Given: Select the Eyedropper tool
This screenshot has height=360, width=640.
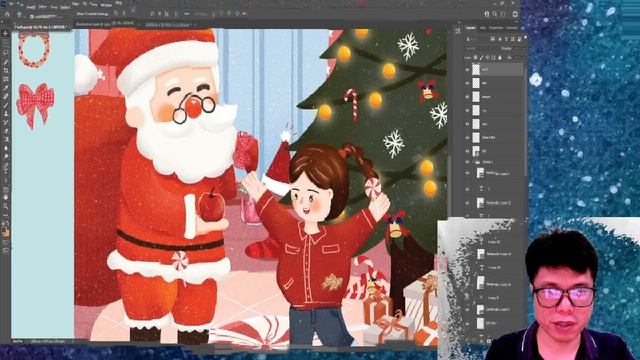Looking at the screenshot, I should click(5, 87).
